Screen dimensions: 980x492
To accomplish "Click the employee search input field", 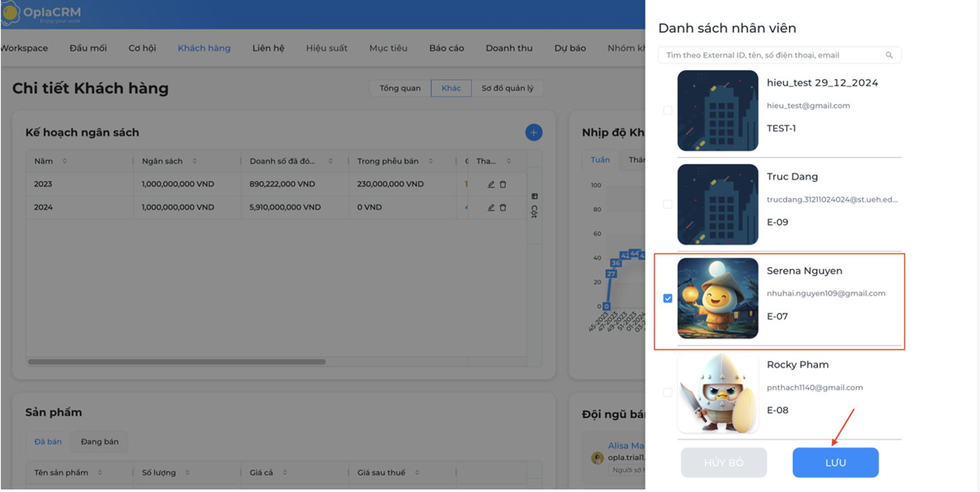I will (779, 55).
